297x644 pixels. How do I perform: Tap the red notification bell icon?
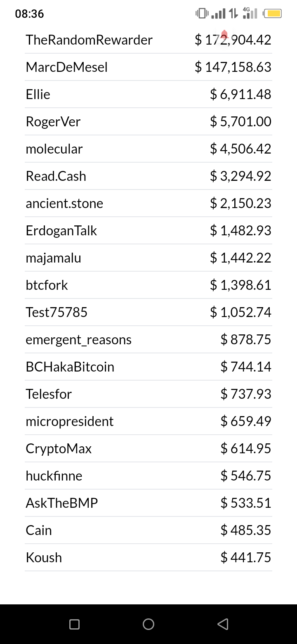pos(224,35)
